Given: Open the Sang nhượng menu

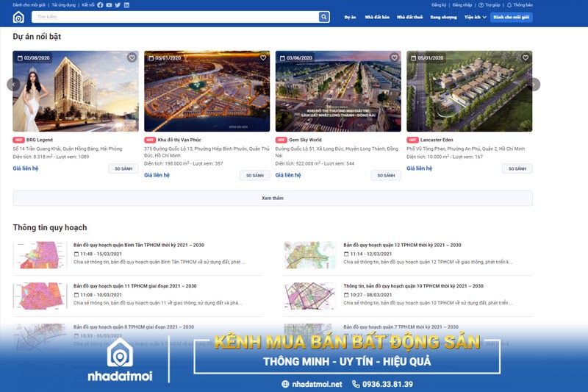Looking at the screenshot, I should [443, 17].
